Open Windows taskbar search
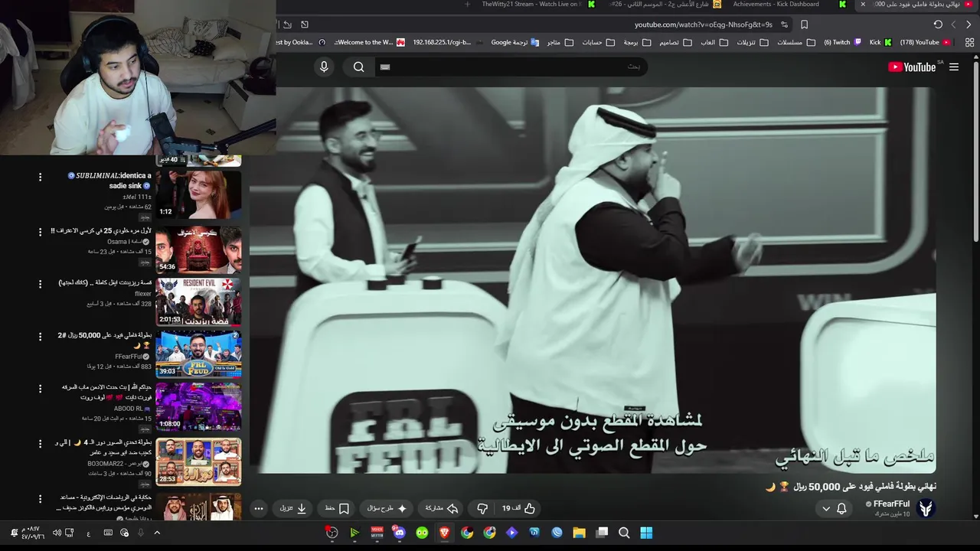Image resolution: width=980 pixels, height=551 pixels. tap(624, 533)
